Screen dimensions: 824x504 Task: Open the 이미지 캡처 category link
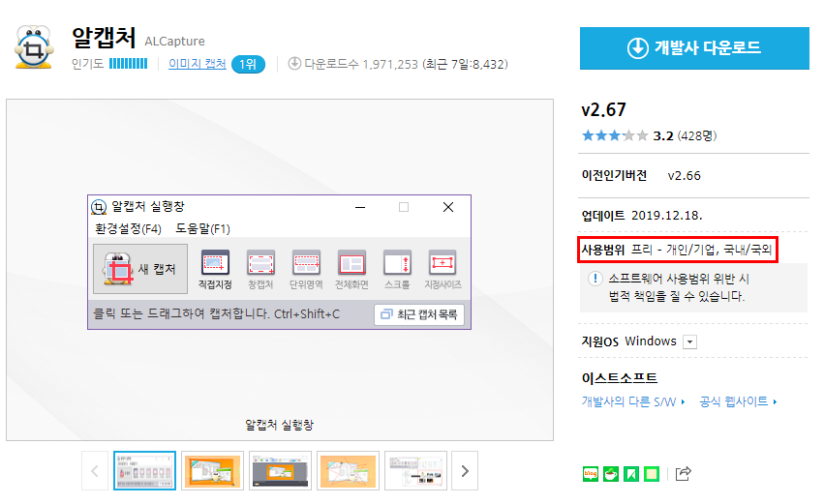coord(198,64)
